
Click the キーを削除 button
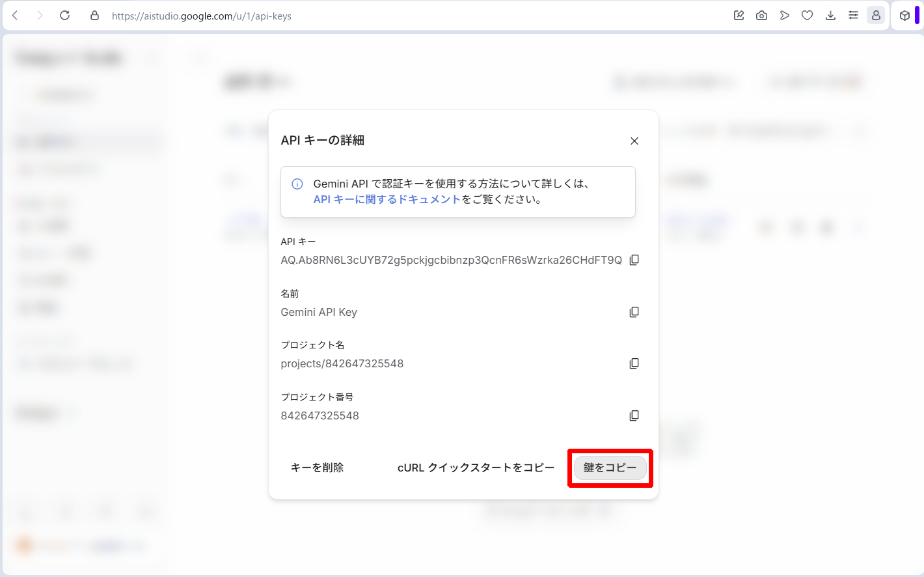click(317, 468)
